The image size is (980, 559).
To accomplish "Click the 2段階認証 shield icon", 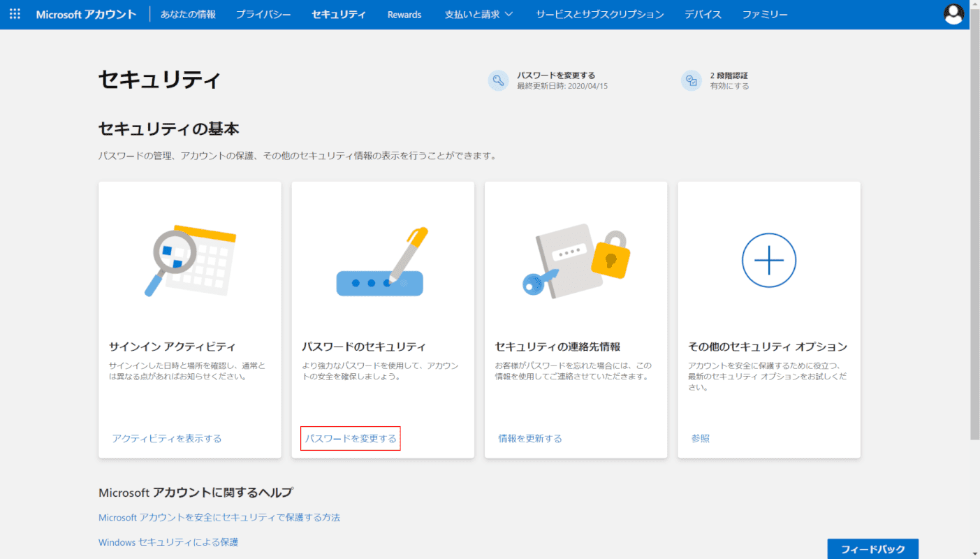I will 692,80.
